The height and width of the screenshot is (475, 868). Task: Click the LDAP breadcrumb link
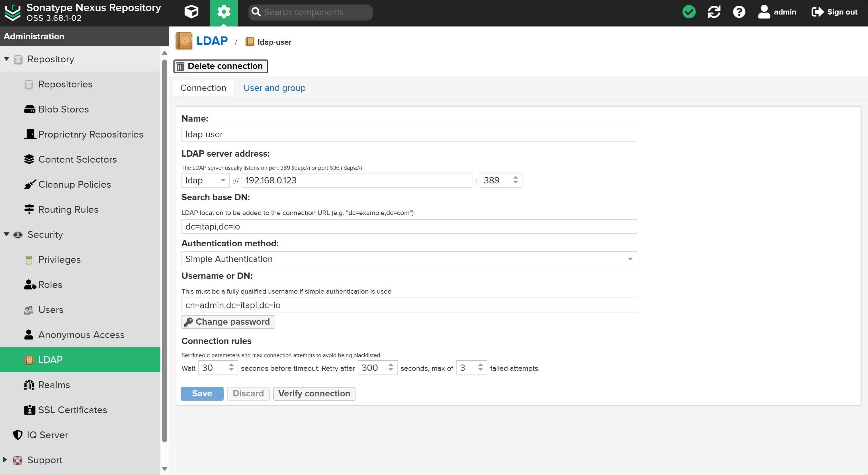point(212,41)
